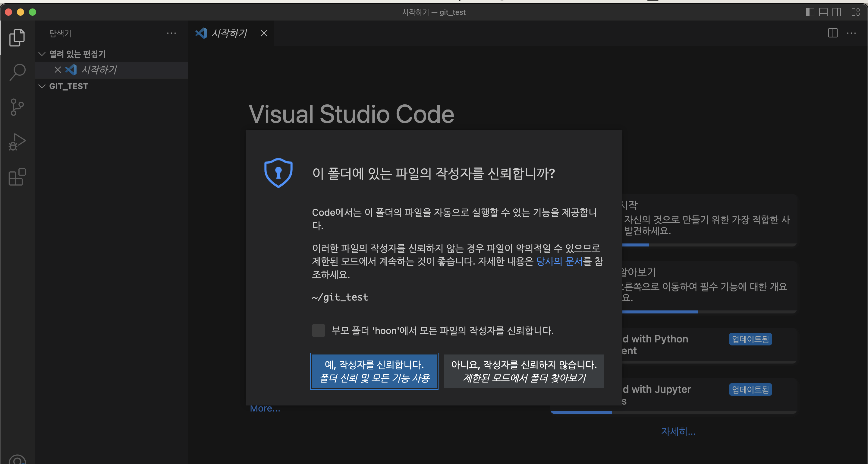
Task: Click the 업데이트됨 badge on Python card
Action: 750,339
